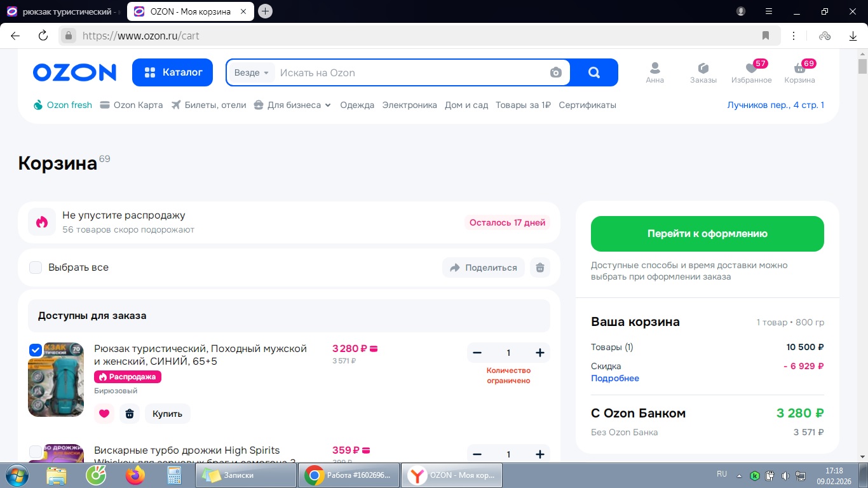The width and height of the screenshot is (868, 488).
Task: Click the heart icon under the backpack item
Action: [104, 414]
